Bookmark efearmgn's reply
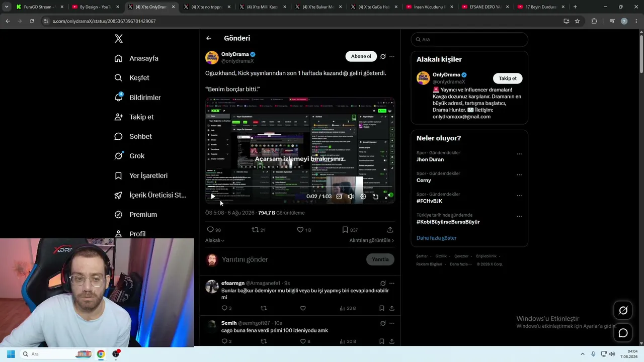644x362 pixels. coord(382,308)
